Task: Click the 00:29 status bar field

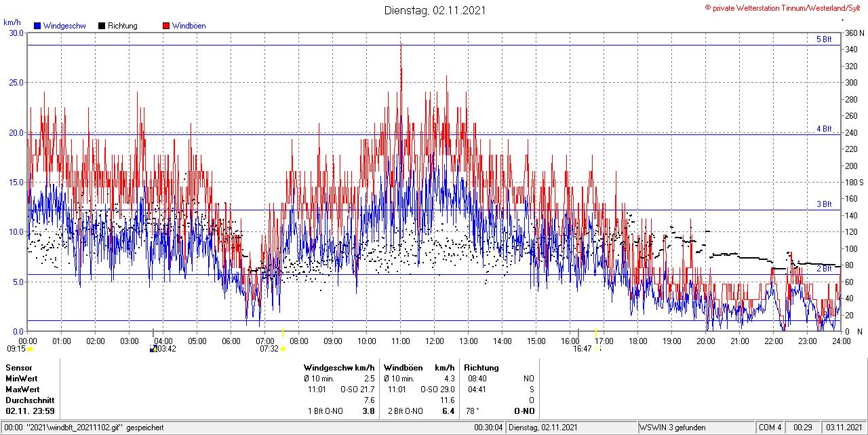Action: (803, 428)
